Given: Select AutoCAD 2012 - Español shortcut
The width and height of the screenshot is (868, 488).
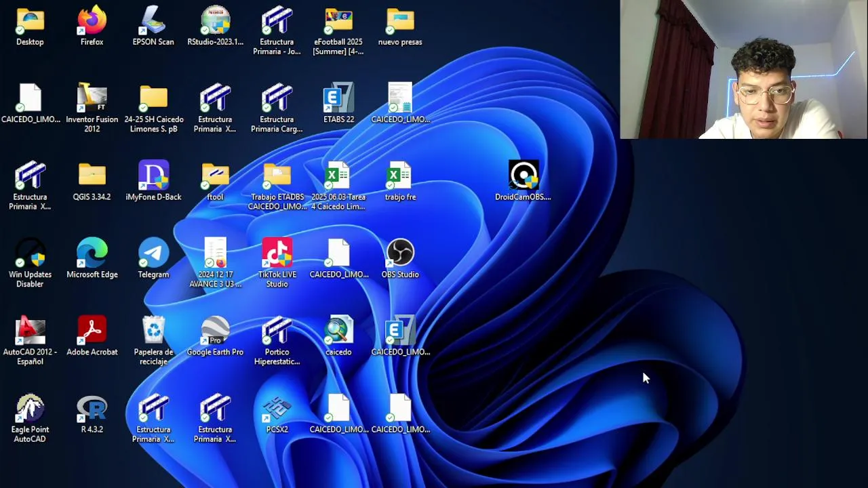Looking at the screenshot, I should click(30, 331).
